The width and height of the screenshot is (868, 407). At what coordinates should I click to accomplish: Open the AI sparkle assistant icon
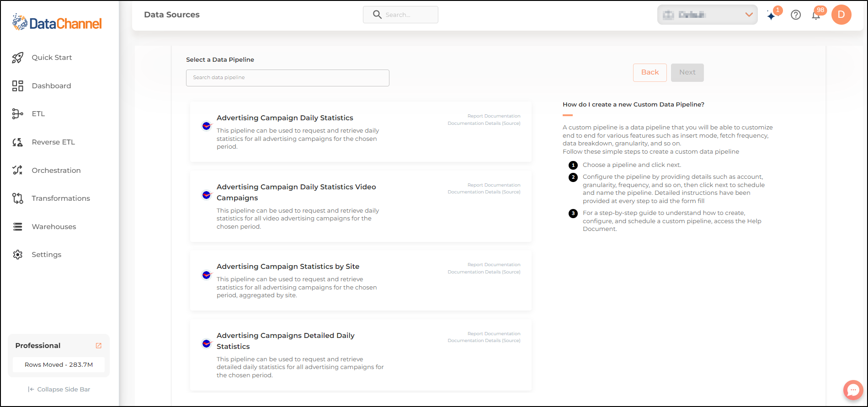coord(772,16)
